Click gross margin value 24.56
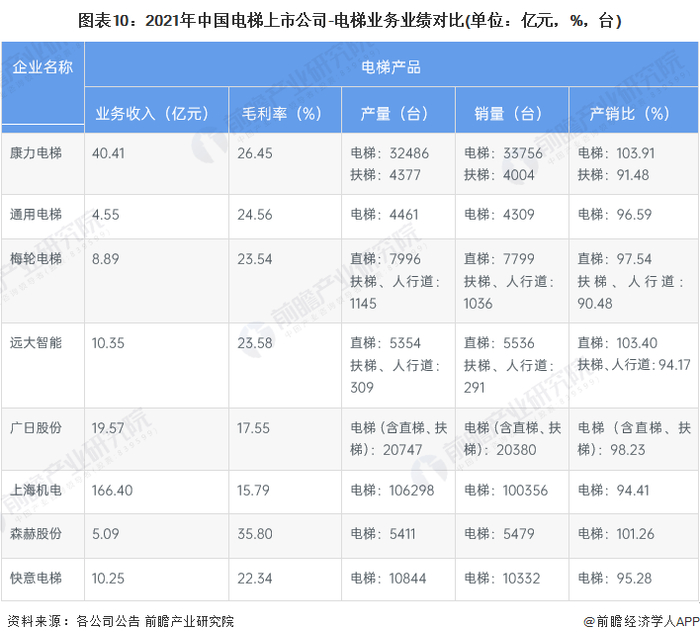Screen dimensions: 700x642 coord(254,215)
